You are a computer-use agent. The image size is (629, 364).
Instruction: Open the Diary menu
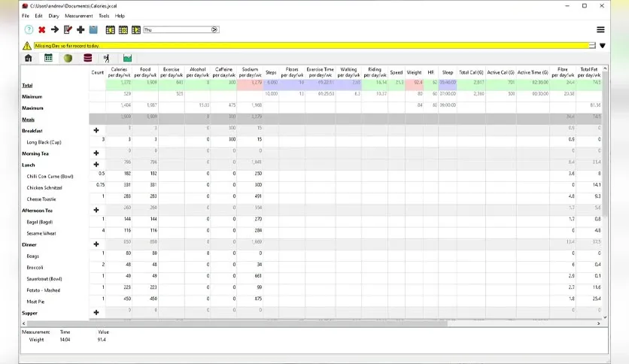click(x=53, y=16)
